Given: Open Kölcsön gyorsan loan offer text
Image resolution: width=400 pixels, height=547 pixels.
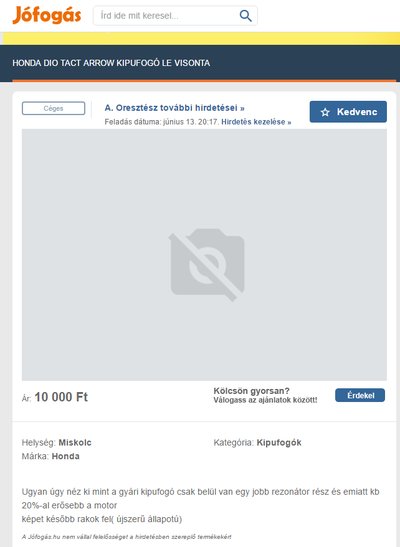Looking at the screenshot, I should pyautogui.click(x=251, y=391).
